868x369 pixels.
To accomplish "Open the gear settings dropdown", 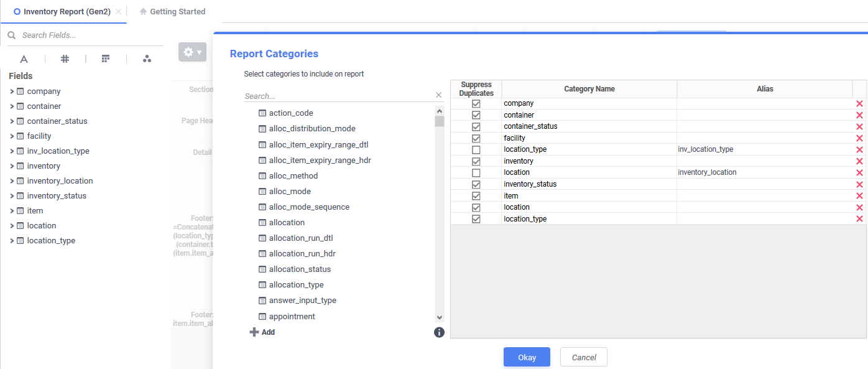I will point(192,52).
